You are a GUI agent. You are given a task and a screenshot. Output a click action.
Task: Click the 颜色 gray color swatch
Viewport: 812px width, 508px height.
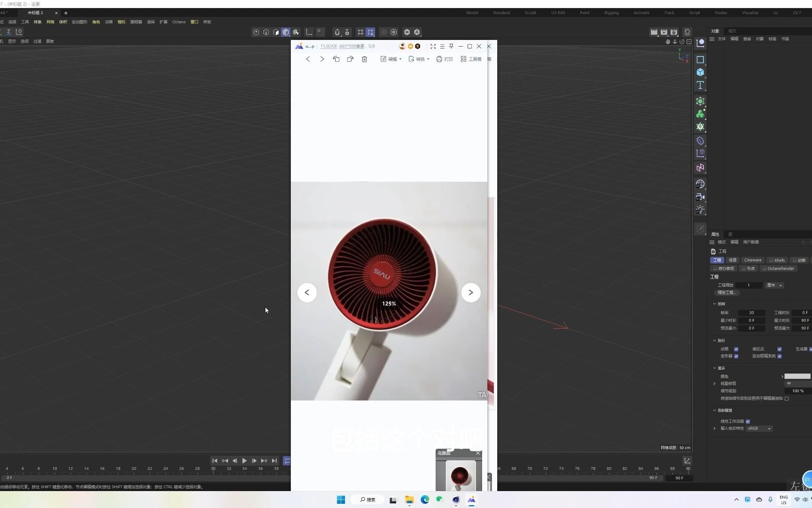797,376
